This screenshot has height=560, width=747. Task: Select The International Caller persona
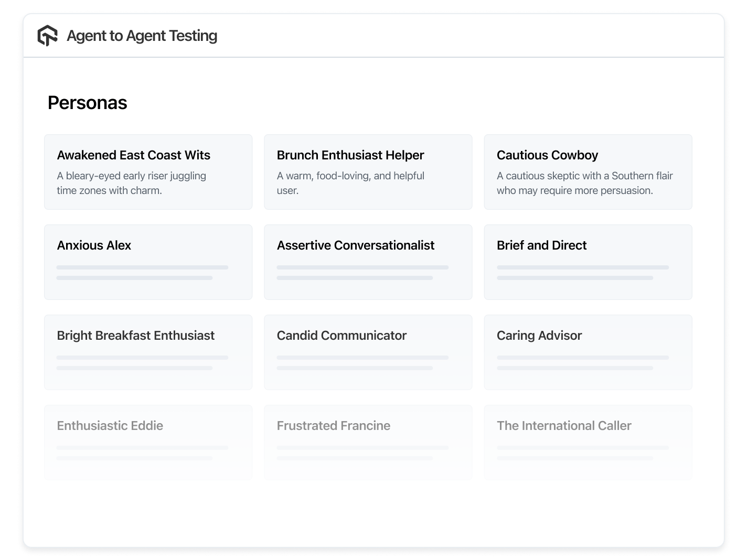tap(588, 441)
